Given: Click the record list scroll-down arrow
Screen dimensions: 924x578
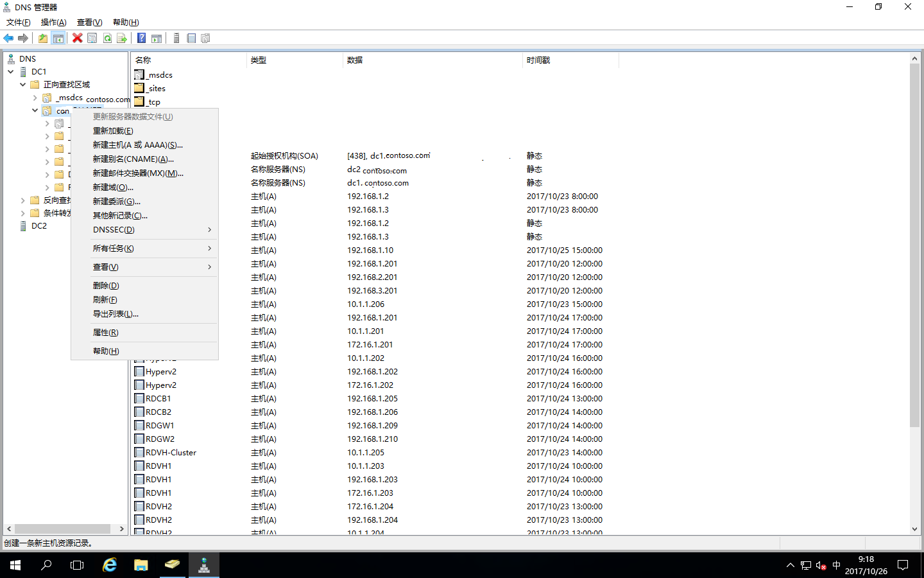Looking at the screenshot, I should (x=915, y=529).
